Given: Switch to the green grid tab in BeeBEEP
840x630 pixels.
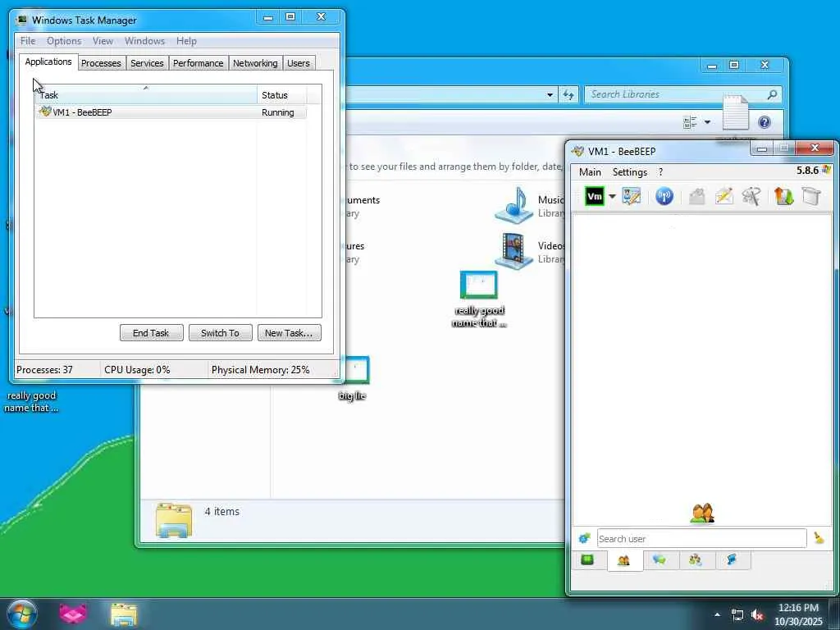Looking at the screenshot, I should coord(587,560).
